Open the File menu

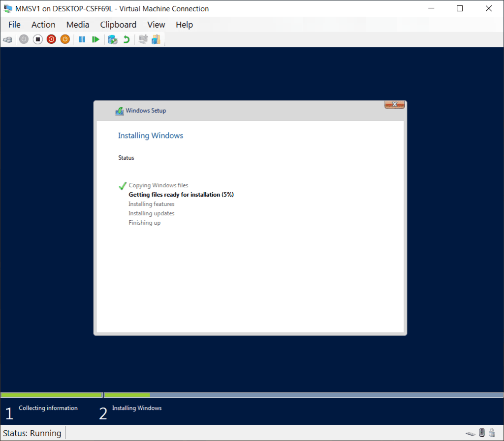(14, 25)
